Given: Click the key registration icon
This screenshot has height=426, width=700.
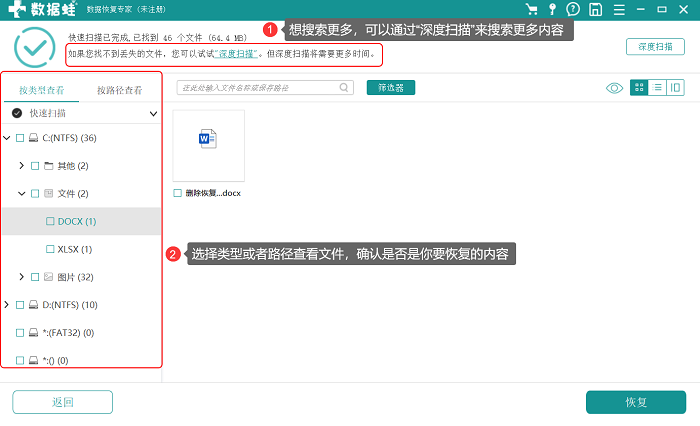Looking at the screenshot, I should (x=552, y=9).
